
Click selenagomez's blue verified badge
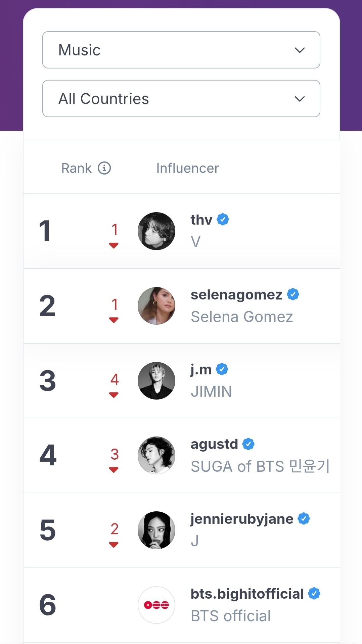pyautogui.click(x=293, y=294)
